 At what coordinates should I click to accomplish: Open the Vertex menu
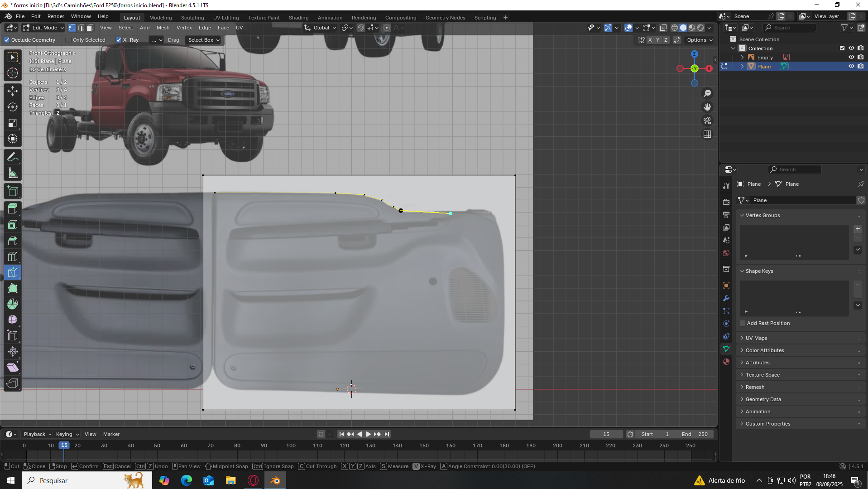[184, 28]
